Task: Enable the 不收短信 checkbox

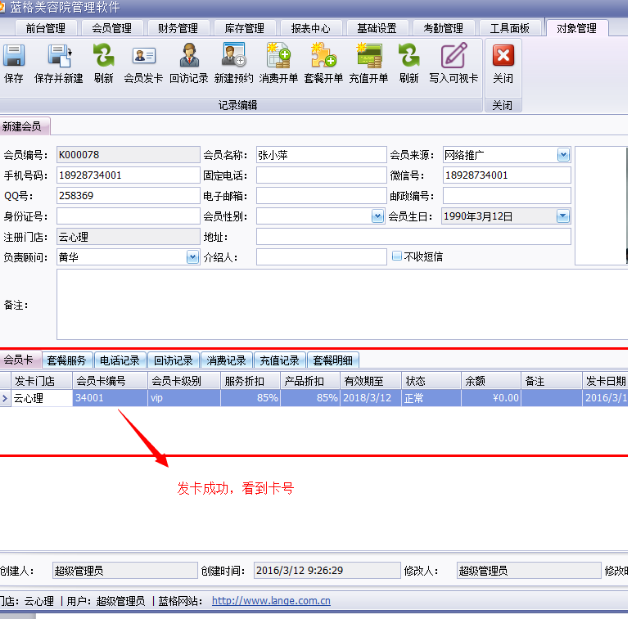Action: click(x=397, y=257)
